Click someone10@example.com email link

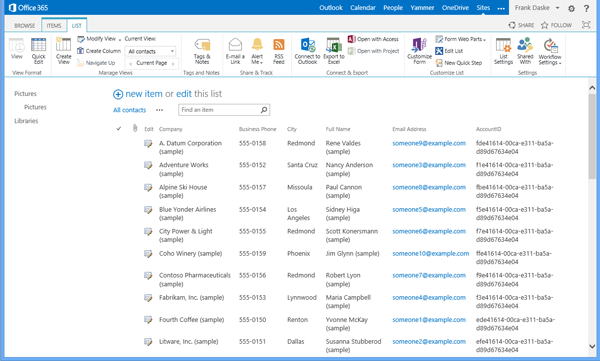coord(430,253)
